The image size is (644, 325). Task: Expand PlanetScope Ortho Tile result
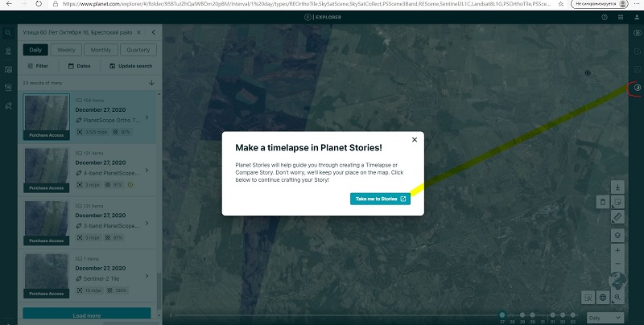[147, 117]
